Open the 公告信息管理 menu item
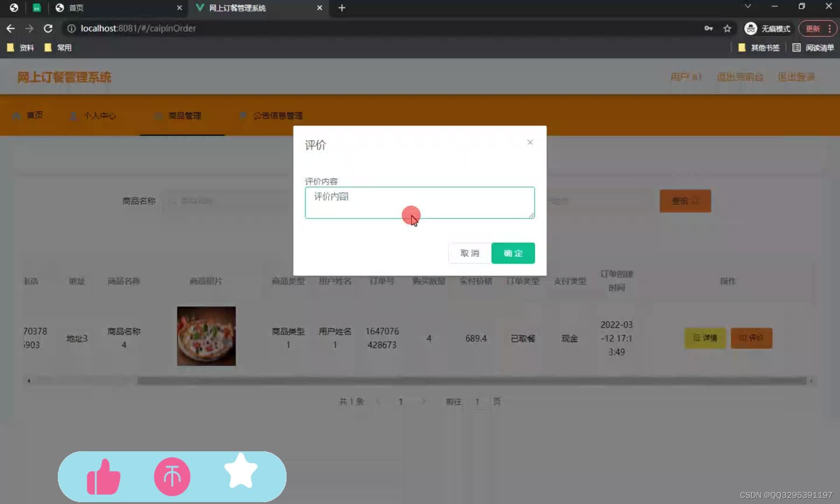Screen dimensions: 840x504 click(x=271, y=115)
